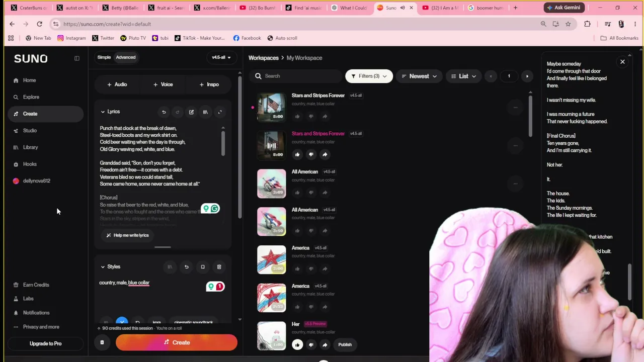Open saved lyrics library icon
The height and width of the screenshot is (362, 644).
[x=205, y=112]
